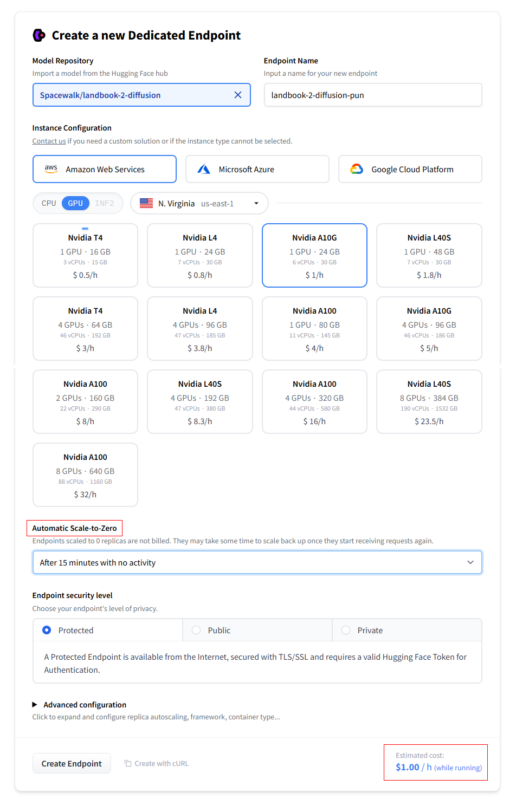Screen dimensions: 516x812
Task: Select the Protected security radio button
Action: pos(47,631)
